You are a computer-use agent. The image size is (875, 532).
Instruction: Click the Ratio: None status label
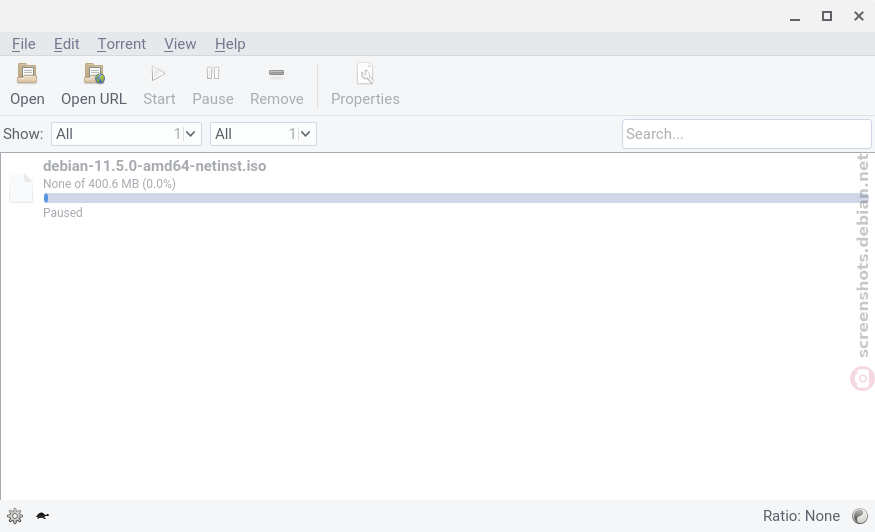(801, 516)
